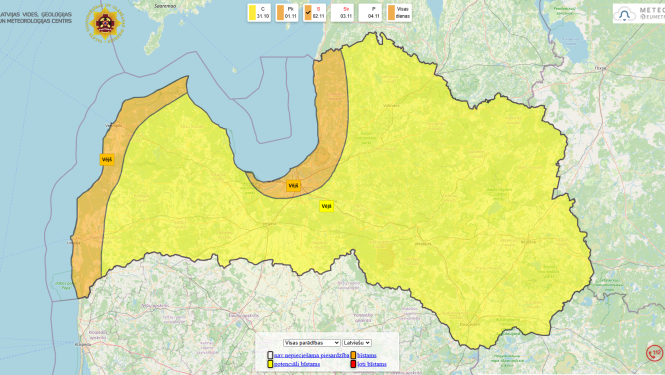This screenshot has width=665, height=375.
Task: Click the Meteoalarm cloud bell logo
Action: click(x=624, y=14)
